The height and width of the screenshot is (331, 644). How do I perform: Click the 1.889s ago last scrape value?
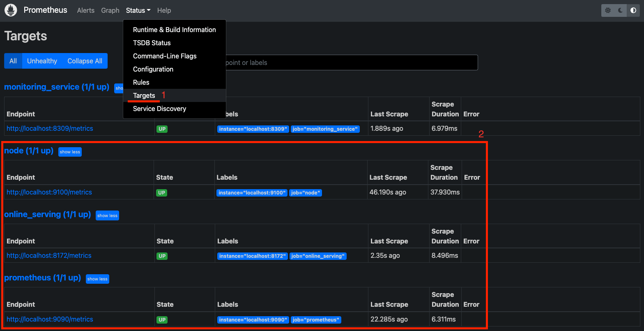pyautogui.click(x=387, y=128)
